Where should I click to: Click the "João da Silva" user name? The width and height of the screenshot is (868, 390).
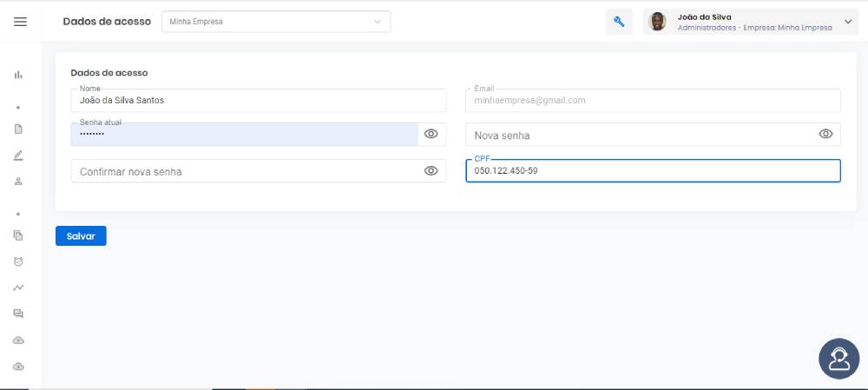click(x=704, y=17)
